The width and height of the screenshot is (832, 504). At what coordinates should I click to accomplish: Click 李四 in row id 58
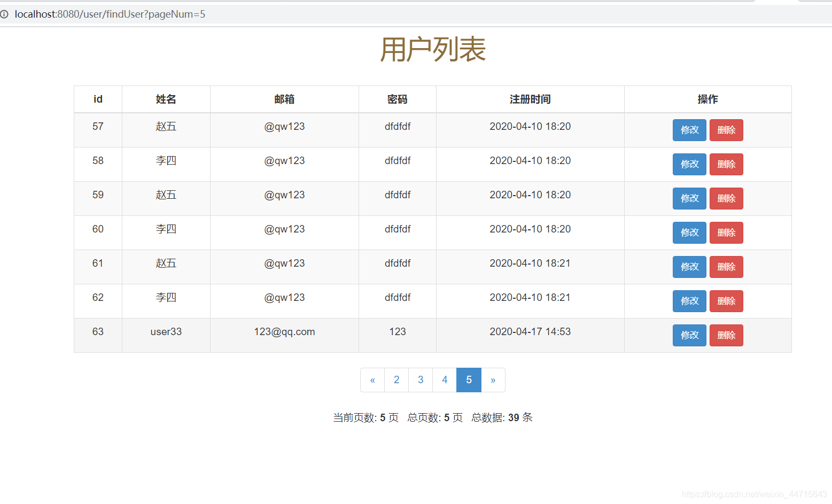(166, 161)
